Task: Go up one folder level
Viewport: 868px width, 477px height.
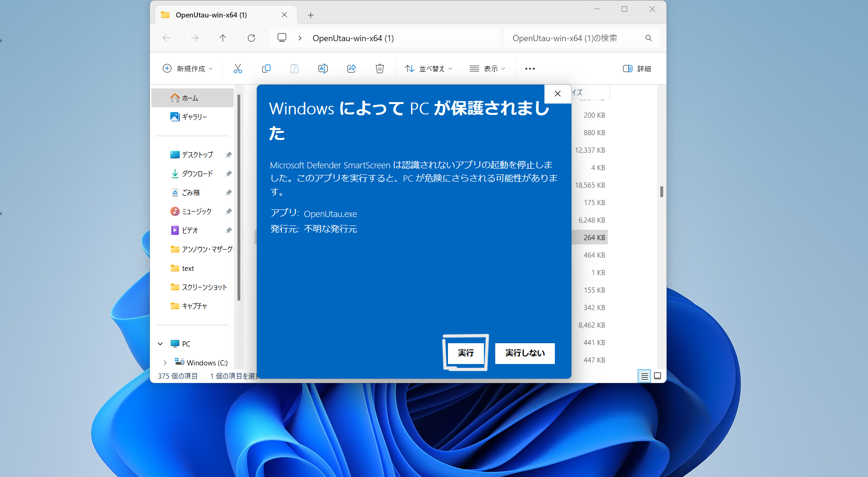Action: [223, 38]
